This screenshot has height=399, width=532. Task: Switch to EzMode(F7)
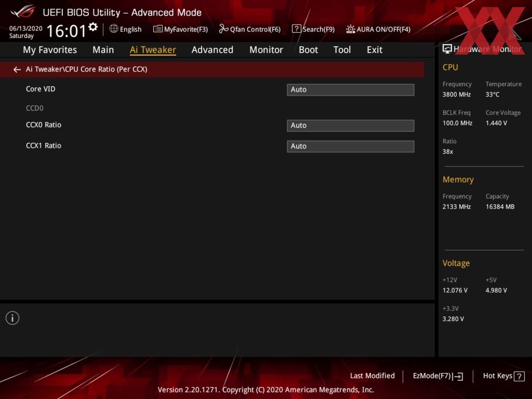pyautogui.click(x=432, y=376)
